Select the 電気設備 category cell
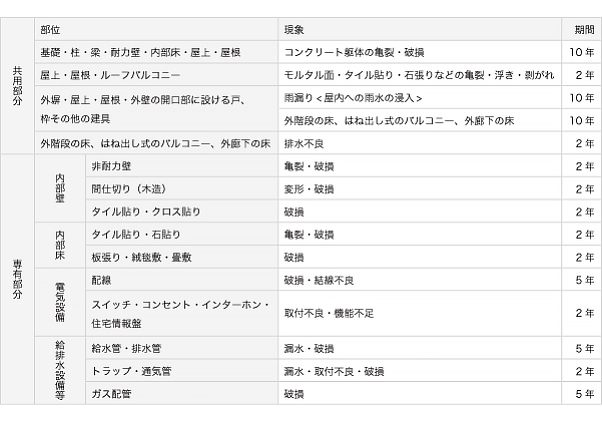Viewport: 602px width, 422px height. (62, 302)
